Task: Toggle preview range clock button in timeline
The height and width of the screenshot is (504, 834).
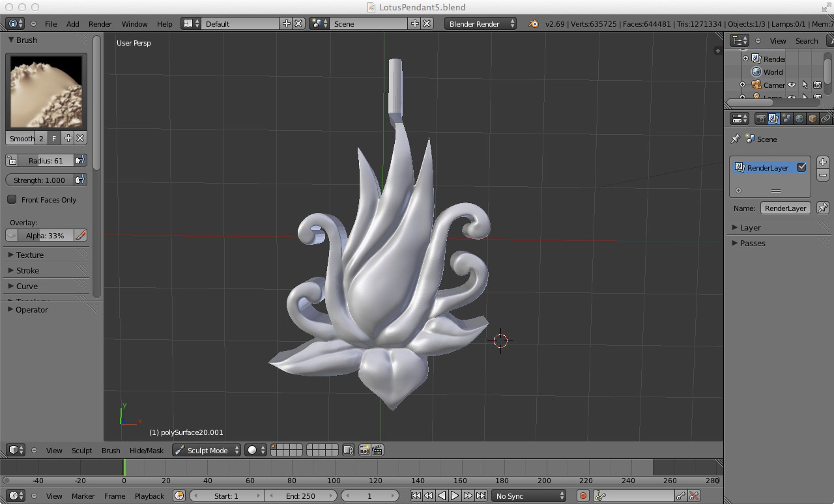Action: (179, 496)
